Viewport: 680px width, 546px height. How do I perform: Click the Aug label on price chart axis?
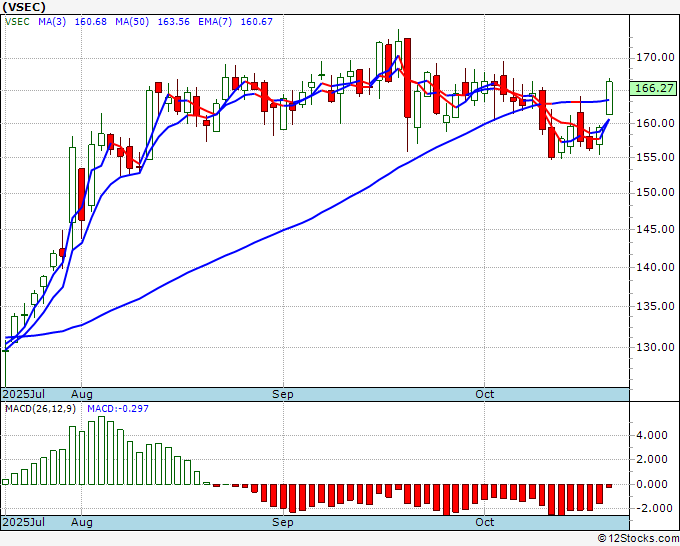(x=82, y=394)
